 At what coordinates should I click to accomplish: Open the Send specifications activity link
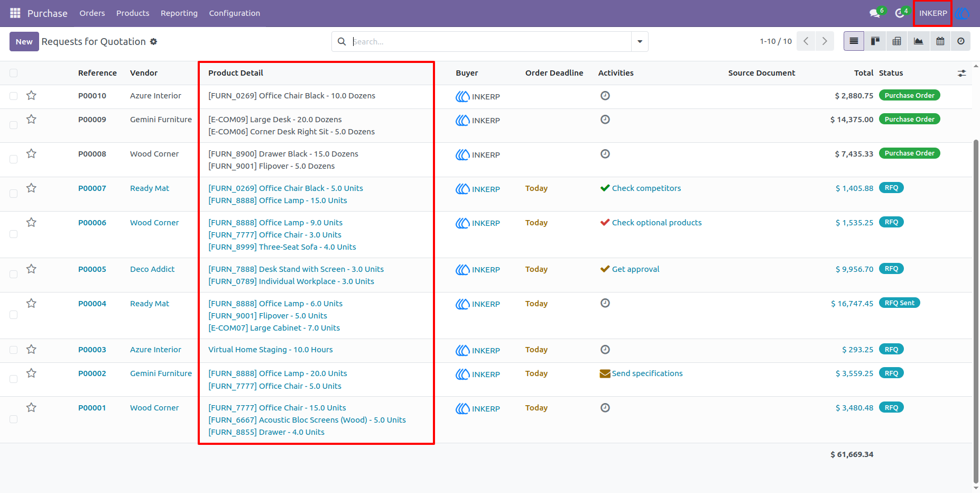(x=648, y=373)
